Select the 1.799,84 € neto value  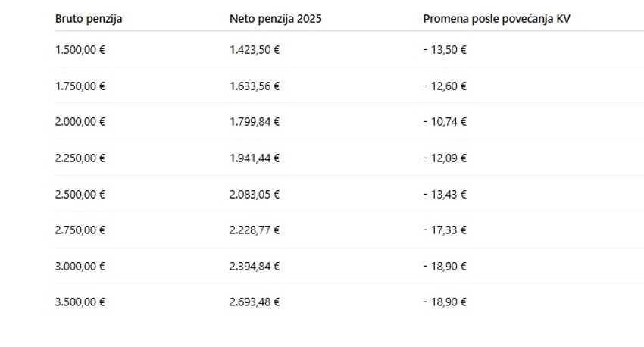tap(255, 122)
